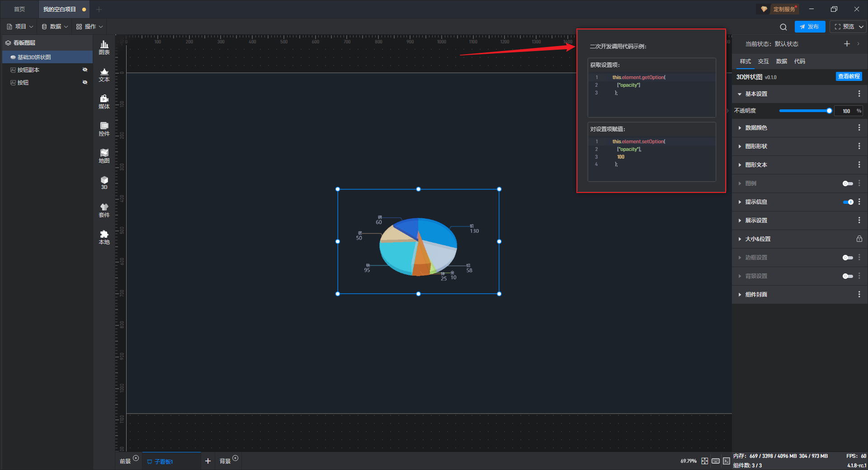Click the 不透明度 opacity slider handle

[829, 111]
